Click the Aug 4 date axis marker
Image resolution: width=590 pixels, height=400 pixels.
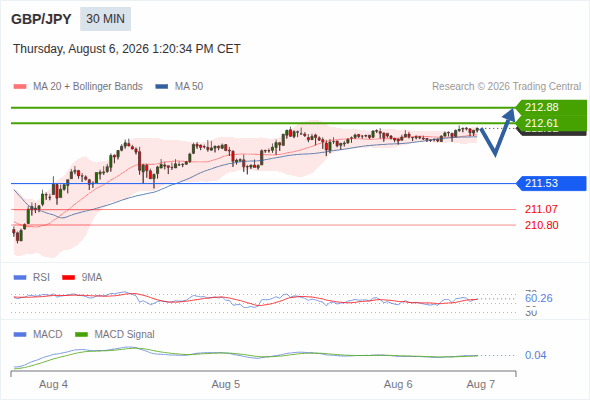(53, 384)
